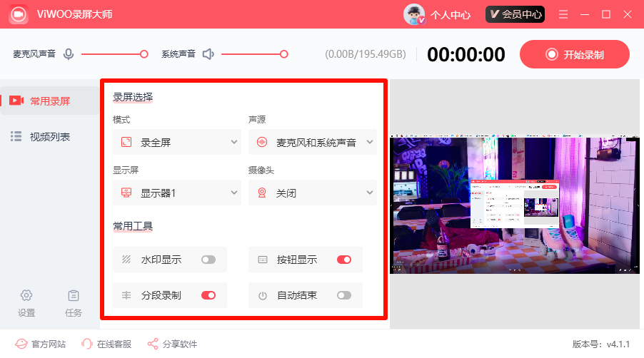Click the segment recording icon
This screenshot has height=358, width=644.
[126, 295]
